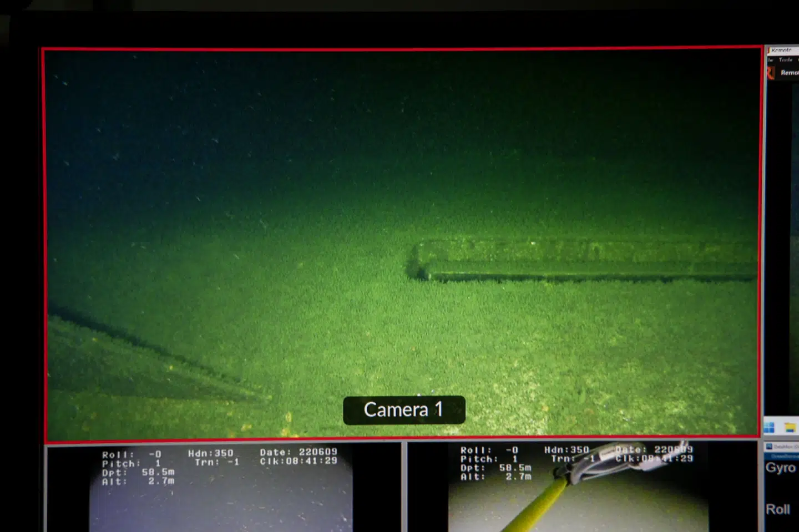Open the menu left of Tools

click(771, 59)
